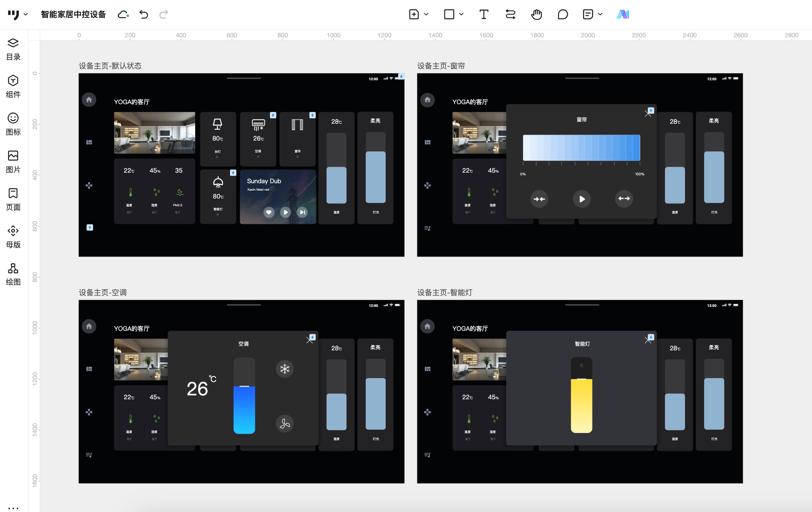Image resolution: width=812 pixels, height=512 pixels.
Task: Activate the Hand pan tool
Action: click(x=536, y=14)
